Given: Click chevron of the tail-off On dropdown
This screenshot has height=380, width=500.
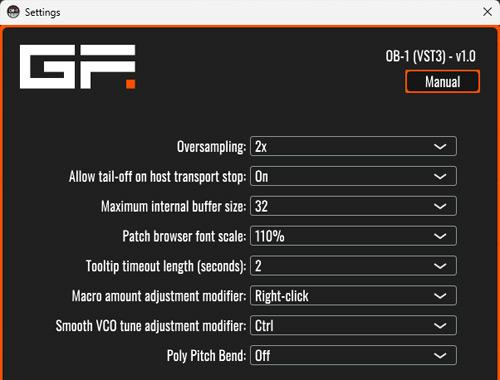Looking at the screenshot, I should pos(440,176).
